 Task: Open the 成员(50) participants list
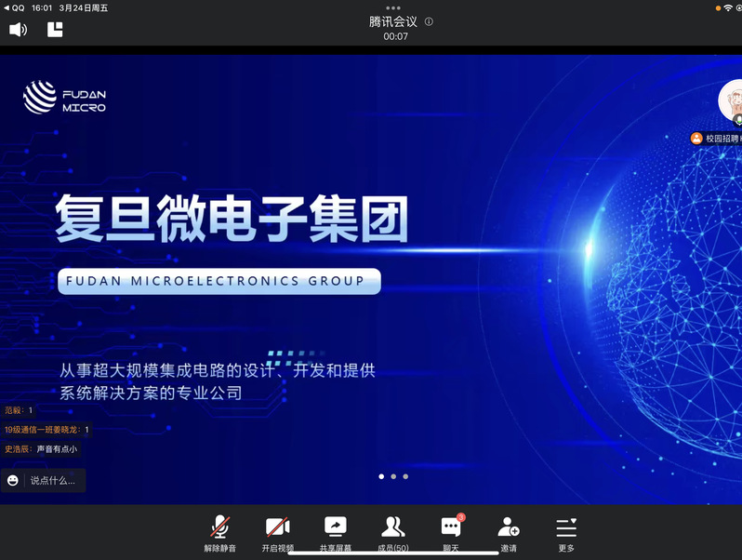point(392,533)
